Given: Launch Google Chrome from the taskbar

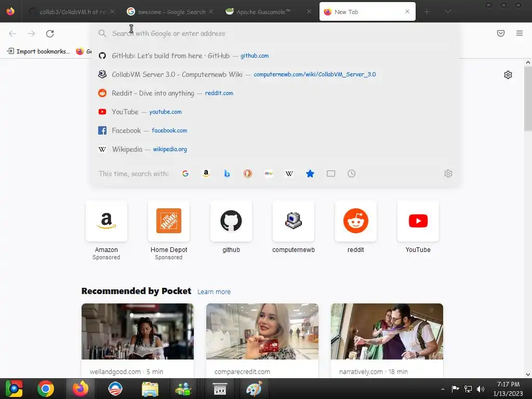Looking at the screenshot, I should [46, 389].
